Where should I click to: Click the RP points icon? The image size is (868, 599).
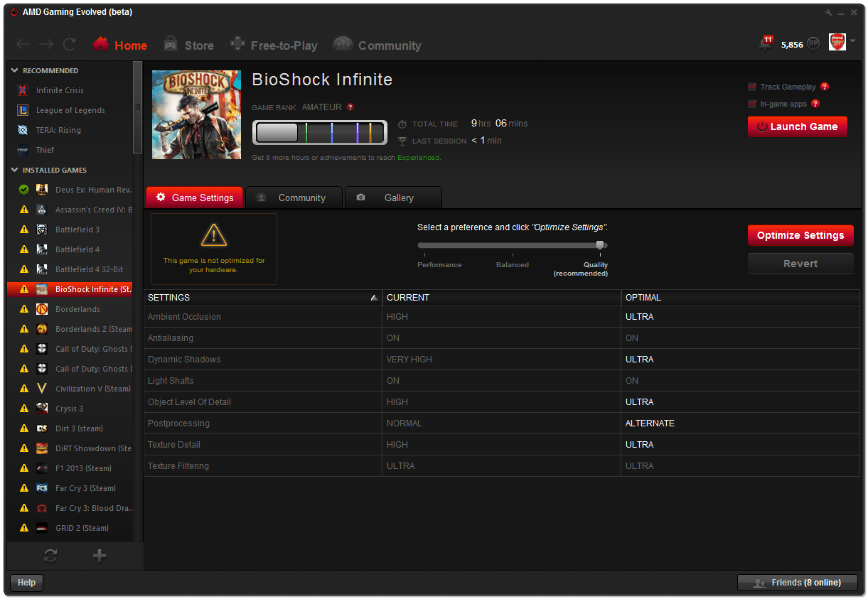(814, 43)
